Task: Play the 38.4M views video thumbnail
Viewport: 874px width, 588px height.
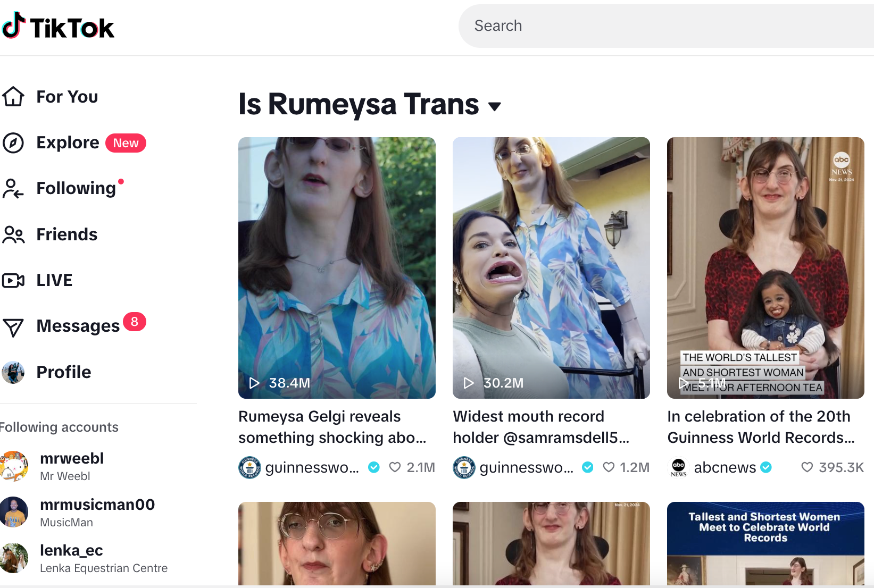Action: [x=337, y=267]
